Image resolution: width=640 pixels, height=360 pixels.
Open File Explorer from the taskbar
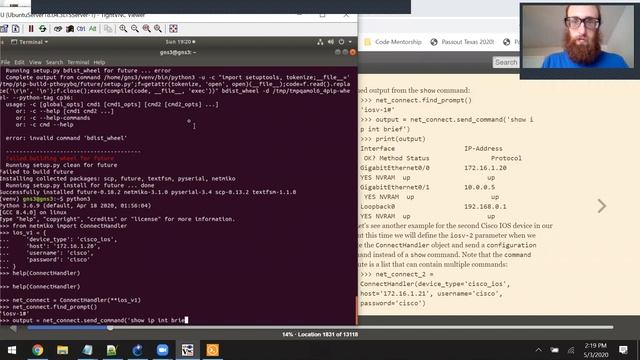[62, 350]
